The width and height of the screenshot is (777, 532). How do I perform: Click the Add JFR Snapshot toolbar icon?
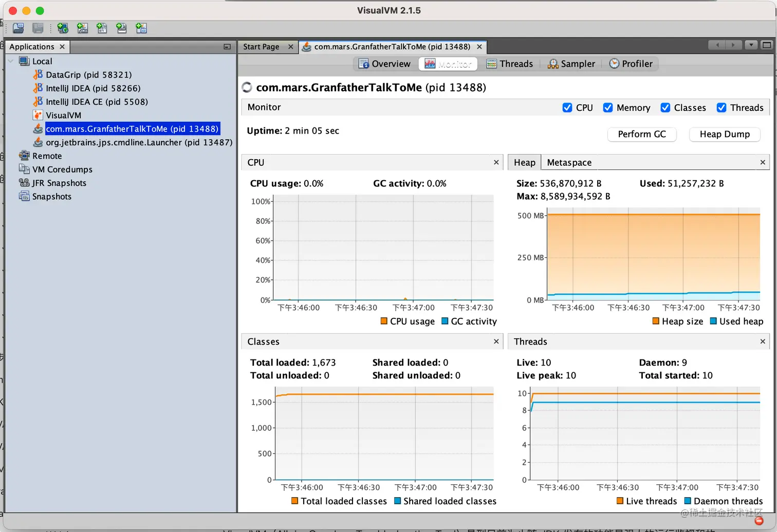pyautogui.click(x=121, y=28)
